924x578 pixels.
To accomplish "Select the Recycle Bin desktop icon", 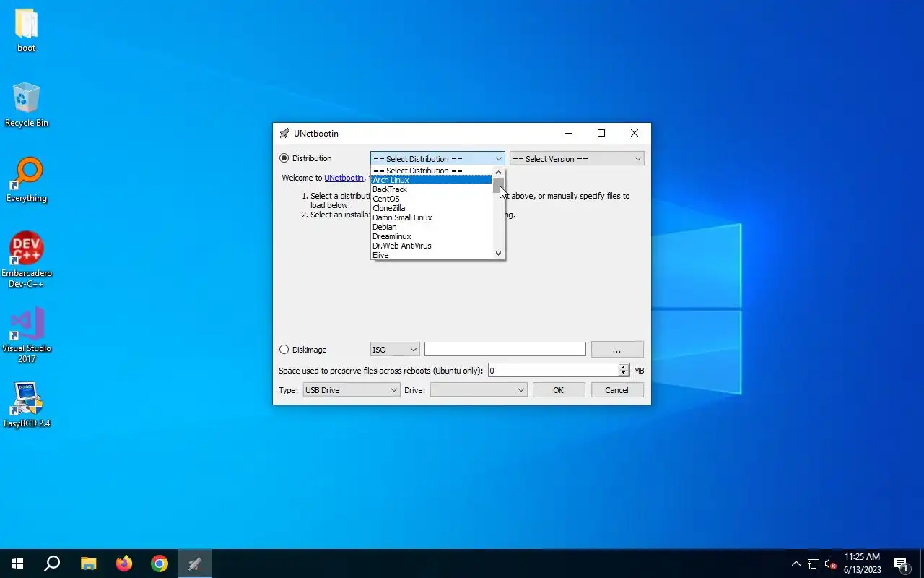I will [x=27, y=105].
